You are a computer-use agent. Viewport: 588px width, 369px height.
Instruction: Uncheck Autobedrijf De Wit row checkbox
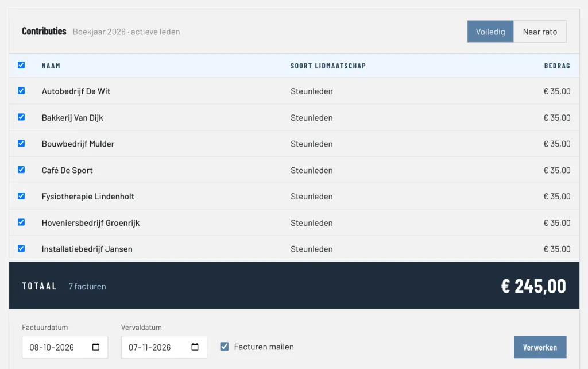point(21,91)
